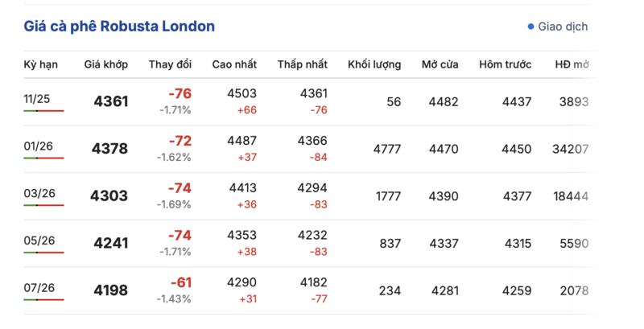
Task: Click the -74 change in the 03/26 row
Action: click(x=180, y=188)
